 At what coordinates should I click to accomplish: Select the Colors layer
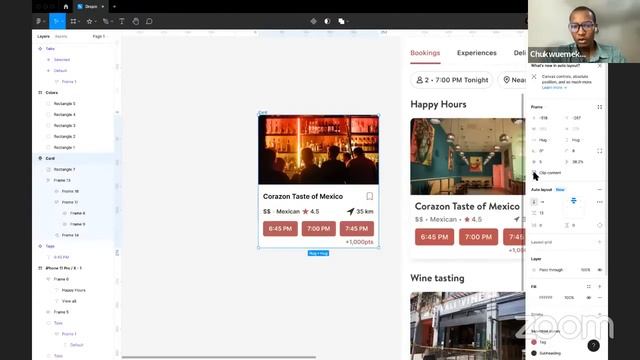coord(73,93)
